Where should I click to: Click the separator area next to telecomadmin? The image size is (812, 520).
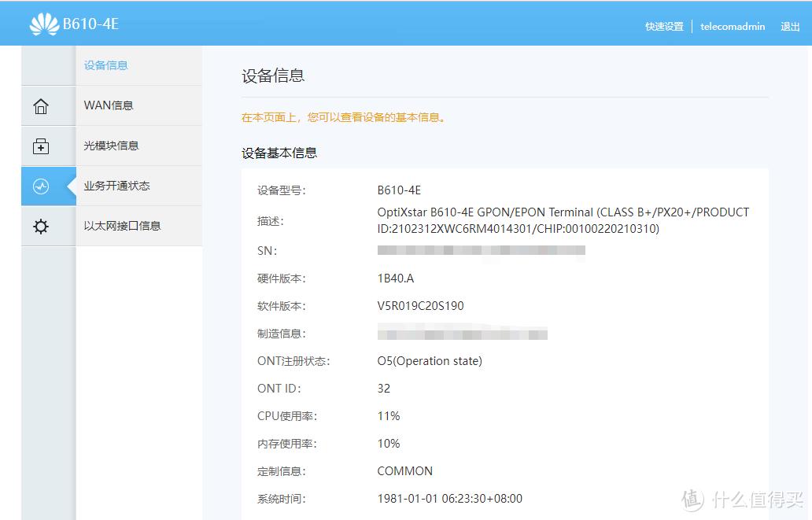[x=692, y=26]
